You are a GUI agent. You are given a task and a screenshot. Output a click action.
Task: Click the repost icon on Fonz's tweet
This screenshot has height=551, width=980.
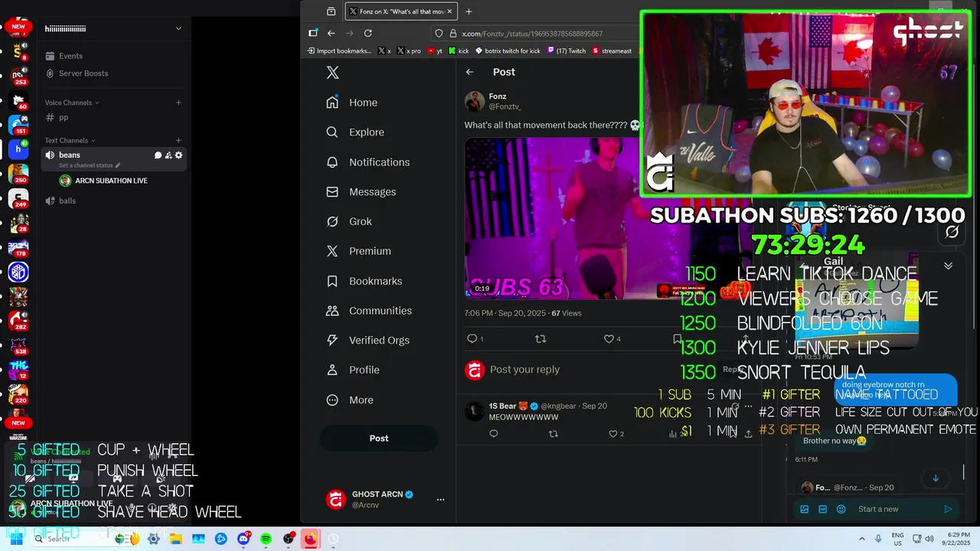tap(541, 338)
